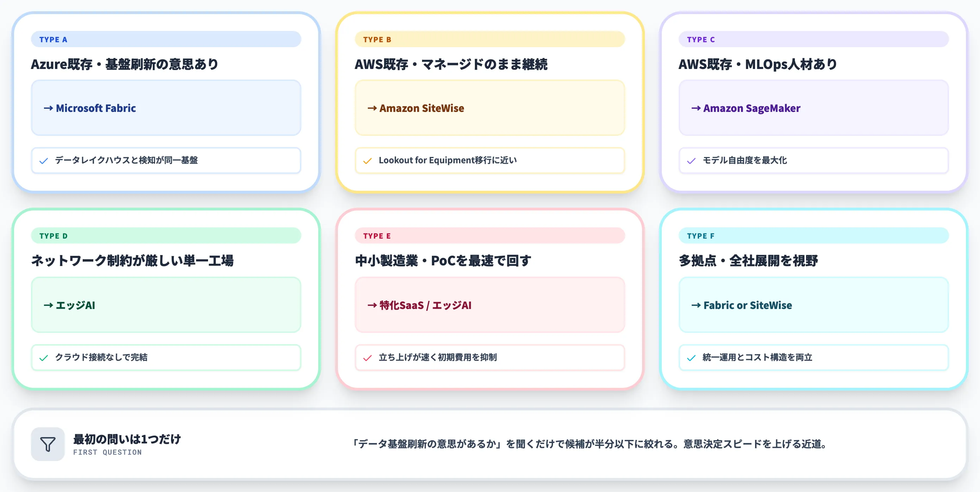
Task: Click text クラウド接続なしで完結
Action: 101,358
